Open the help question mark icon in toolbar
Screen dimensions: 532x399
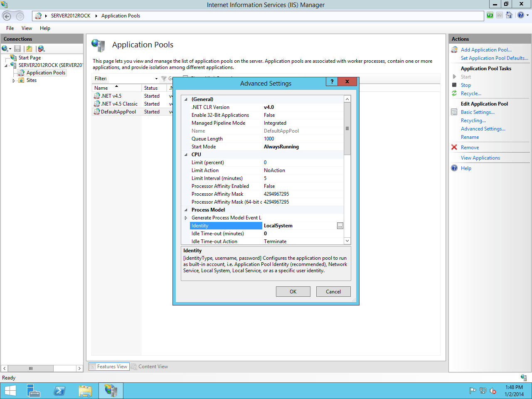[521, 15]
